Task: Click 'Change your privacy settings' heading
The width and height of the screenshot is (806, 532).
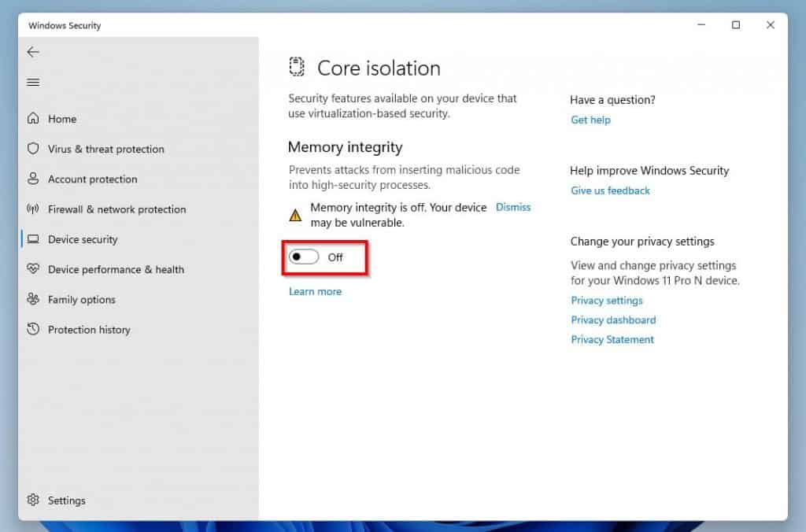Action: (x=642, y=242)
